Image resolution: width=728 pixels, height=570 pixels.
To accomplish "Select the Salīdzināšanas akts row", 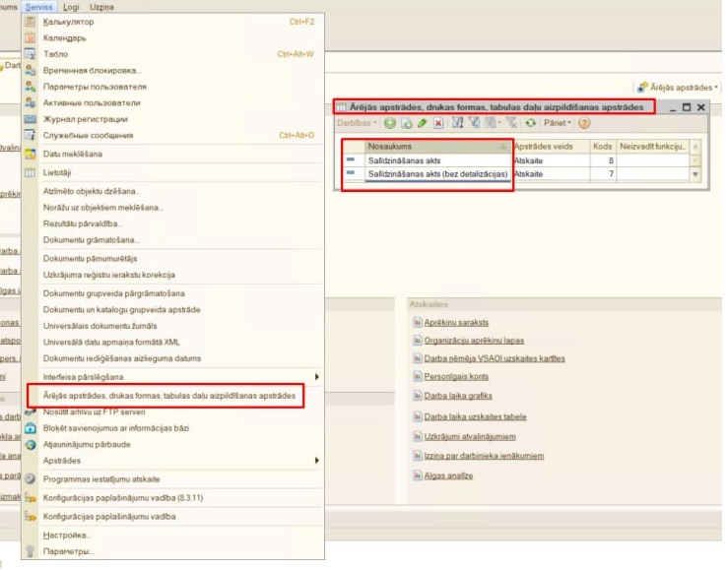I will (x=516, y=160).
